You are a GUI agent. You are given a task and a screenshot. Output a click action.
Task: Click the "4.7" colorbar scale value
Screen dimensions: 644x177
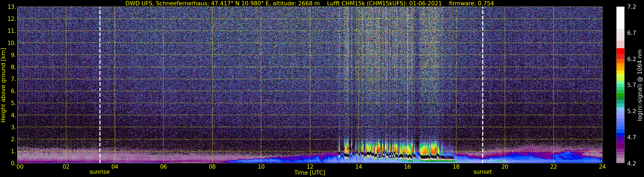(x=632, y=137)
